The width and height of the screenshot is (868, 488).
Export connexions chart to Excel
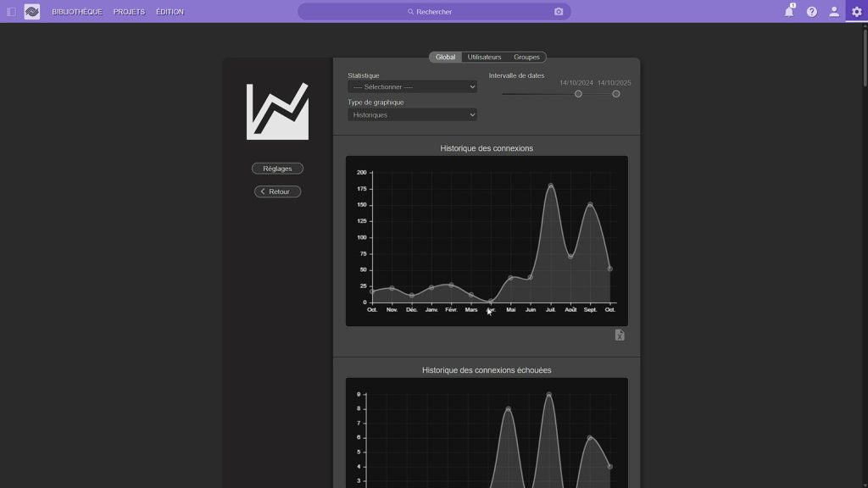tap(620, 335)
